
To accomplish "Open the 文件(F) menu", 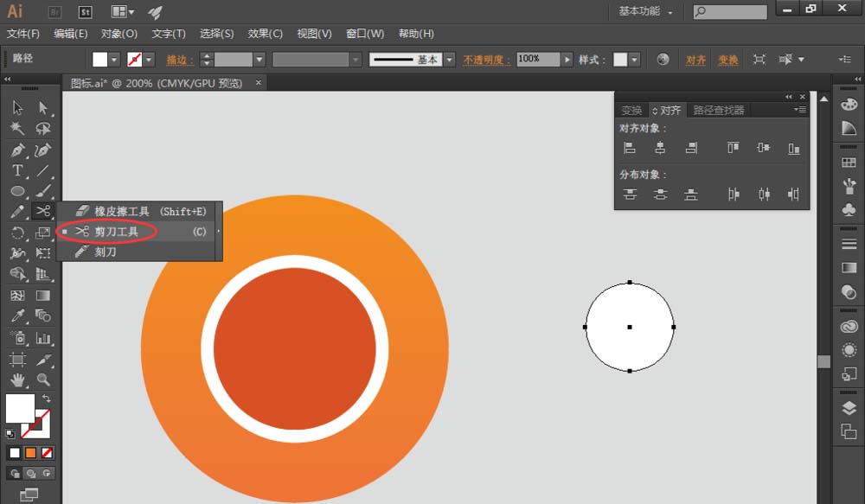I will [23, 35].
